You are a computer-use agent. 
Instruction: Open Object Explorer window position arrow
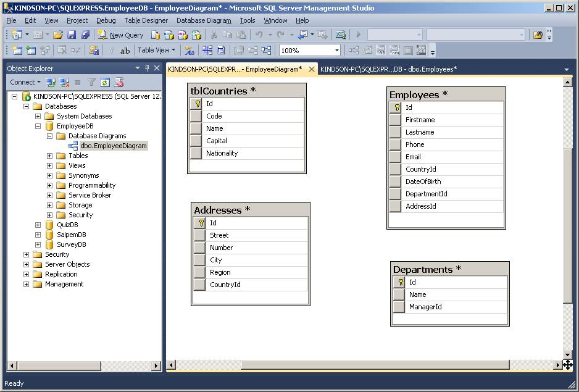(138, 68)
